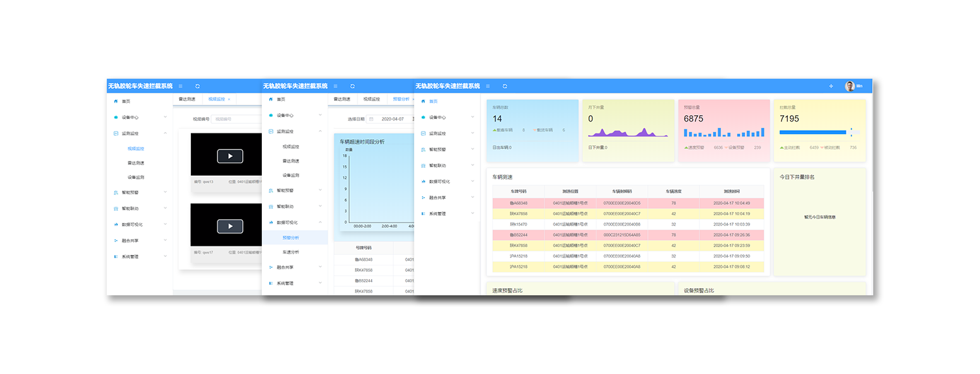The width and height of the screenshot is (980, 374).
Task: Click 系统管理 icon in warning analysis window sidebar
Action: pos(271,284)
